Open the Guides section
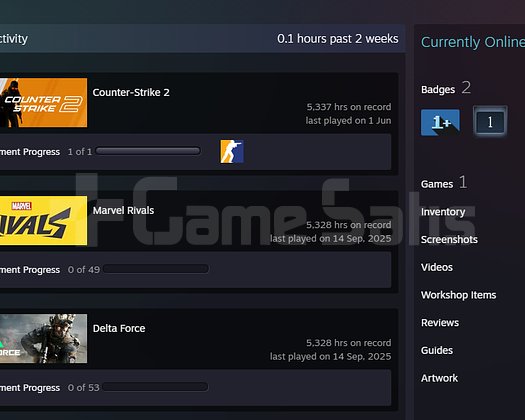 [x=437, y=350]
